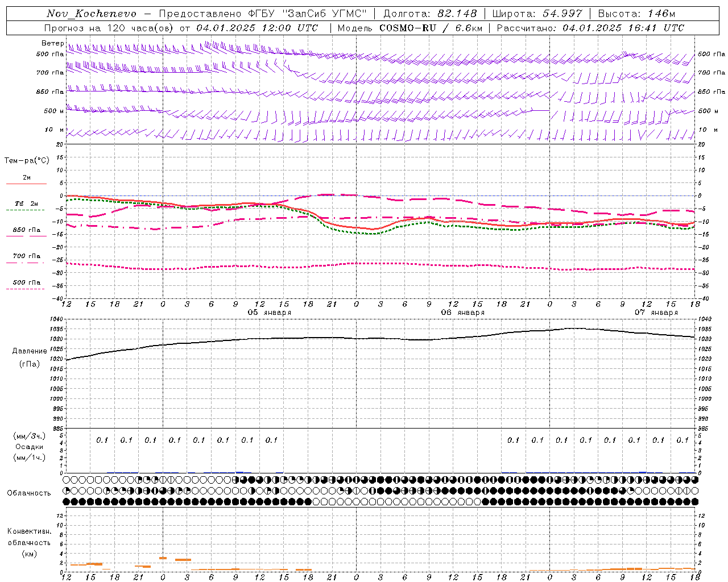Click the 700 гПа temperature legend label
The width and height of the screenshot is (728, 582).
coord(27,256)
